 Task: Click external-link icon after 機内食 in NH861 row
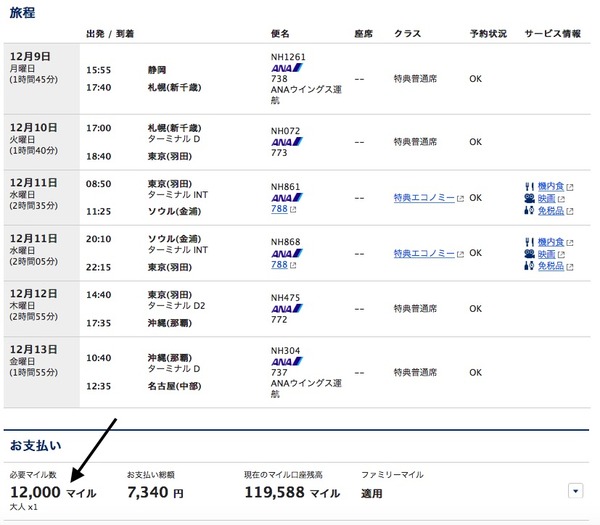(x=570, y=187)
